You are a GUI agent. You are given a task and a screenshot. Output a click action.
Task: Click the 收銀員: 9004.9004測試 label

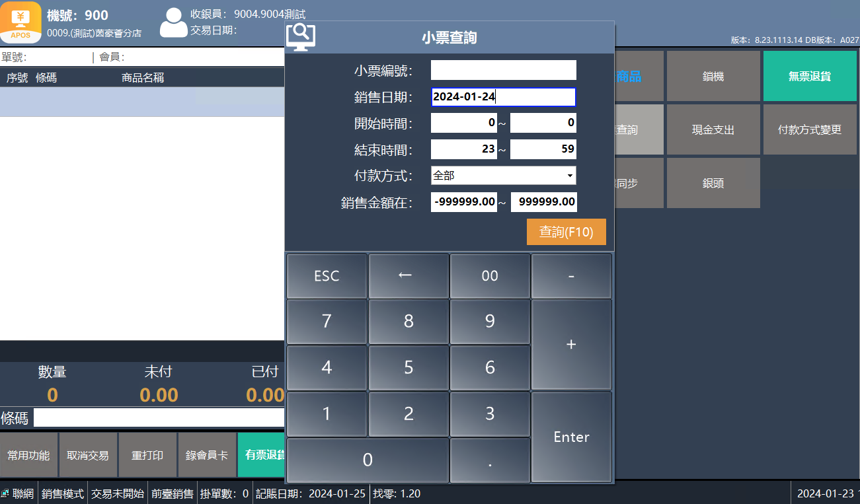pos(248,15)
